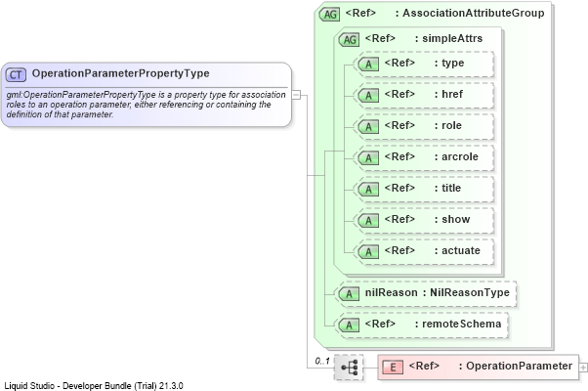Image resolution: width=588 pixels, height=391 pixels.
Task: Click the AG icon beside simpleAttrs
Action: pyautogui.click(x=349, y=39)
